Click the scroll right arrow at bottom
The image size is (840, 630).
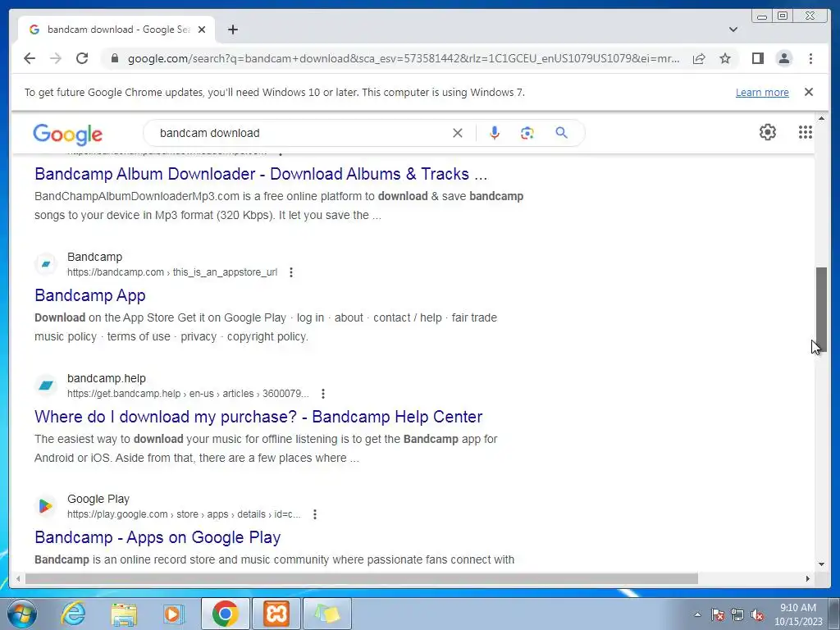(808, 578)
